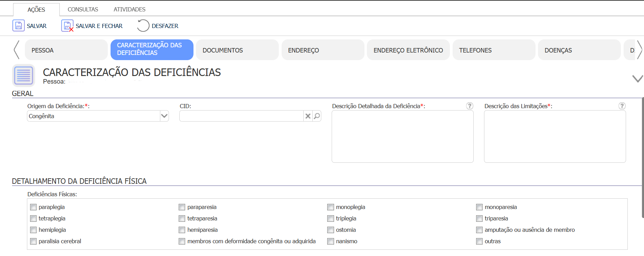Open the Origem da Deficiência dropdown

coord(164,116)
